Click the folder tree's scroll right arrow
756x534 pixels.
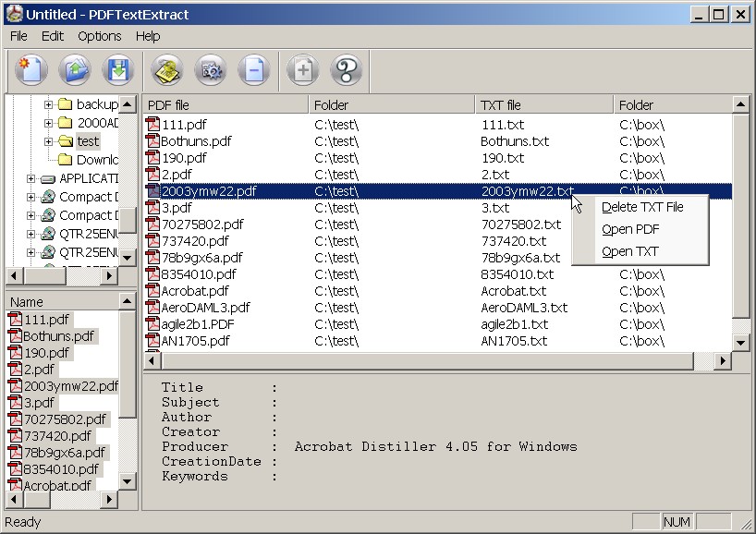click(109, 275)
